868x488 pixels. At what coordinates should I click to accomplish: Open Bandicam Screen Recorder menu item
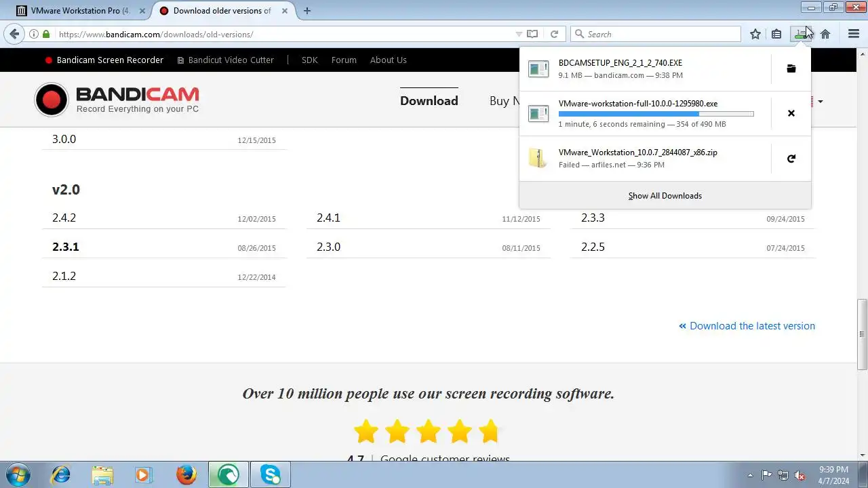point(104,60)
